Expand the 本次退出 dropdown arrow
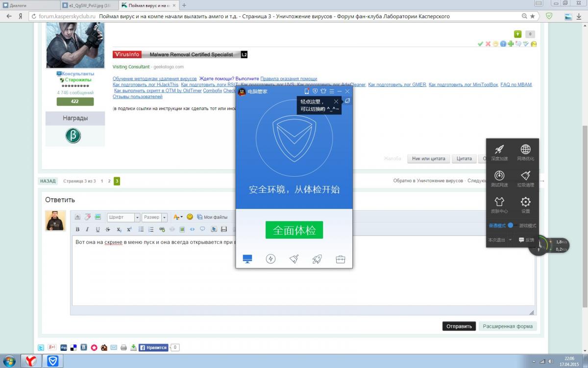 510,240
